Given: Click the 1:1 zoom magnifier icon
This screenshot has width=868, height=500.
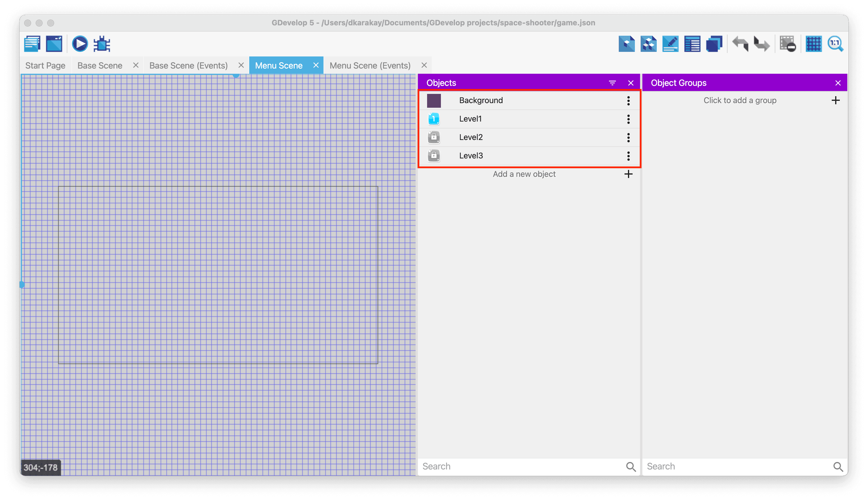Looking at the screenshot, I should (x=835, y=44).
